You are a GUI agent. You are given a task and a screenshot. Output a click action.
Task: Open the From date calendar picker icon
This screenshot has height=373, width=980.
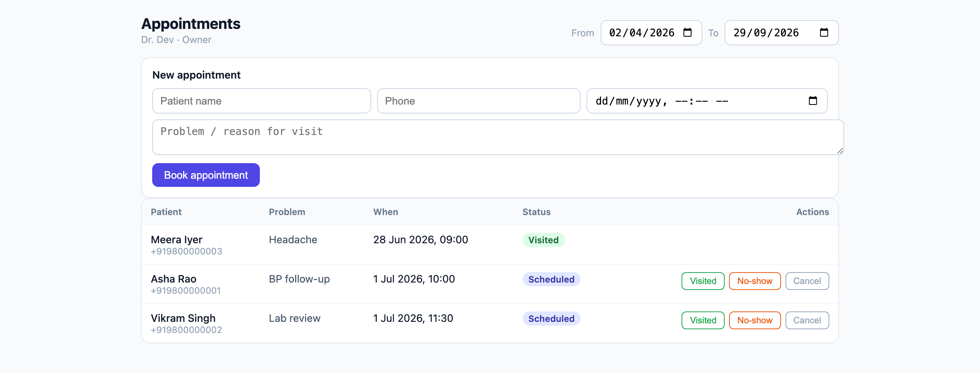[687, 33]
